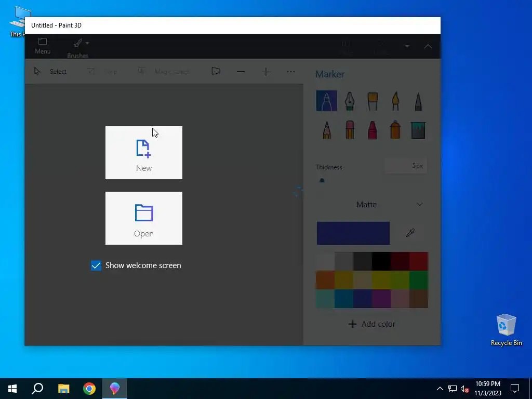The height and width of the screenshot is (399, 532).
Task: Open File Explorer from taskbar
Action: click(x=63, y=389)
